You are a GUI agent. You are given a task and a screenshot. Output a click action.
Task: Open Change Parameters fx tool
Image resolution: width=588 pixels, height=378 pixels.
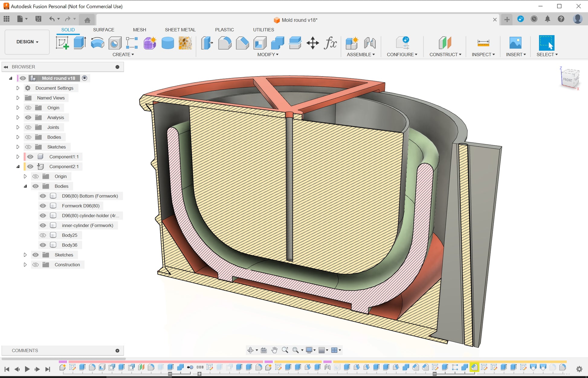[330, 43]
